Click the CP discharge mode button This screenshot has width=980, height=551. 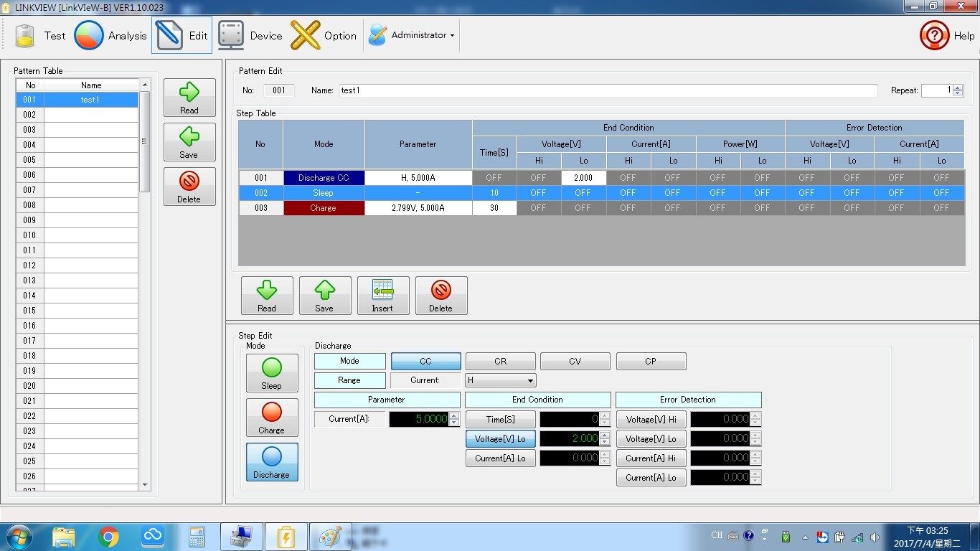650,361
